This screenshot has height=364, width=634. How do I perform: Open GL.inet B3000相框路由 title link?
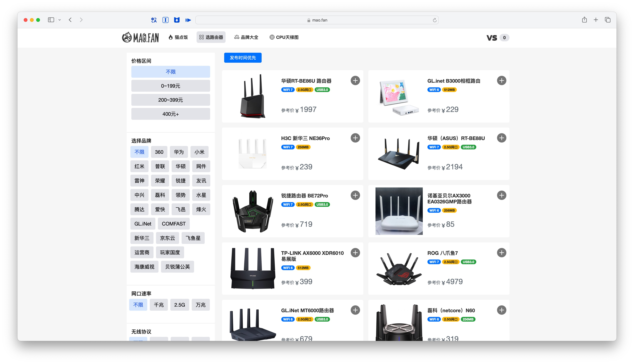coord(454,81)
